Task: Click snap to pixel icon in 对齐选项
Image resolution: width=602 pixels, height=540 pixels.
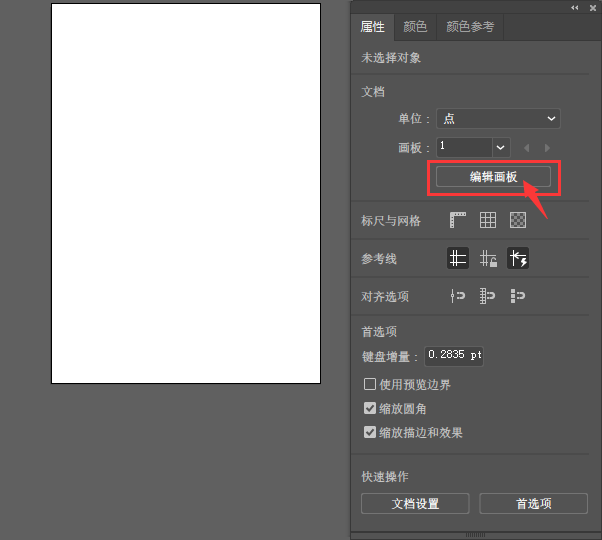Action: pyautogui.click(x=518, y=296)
